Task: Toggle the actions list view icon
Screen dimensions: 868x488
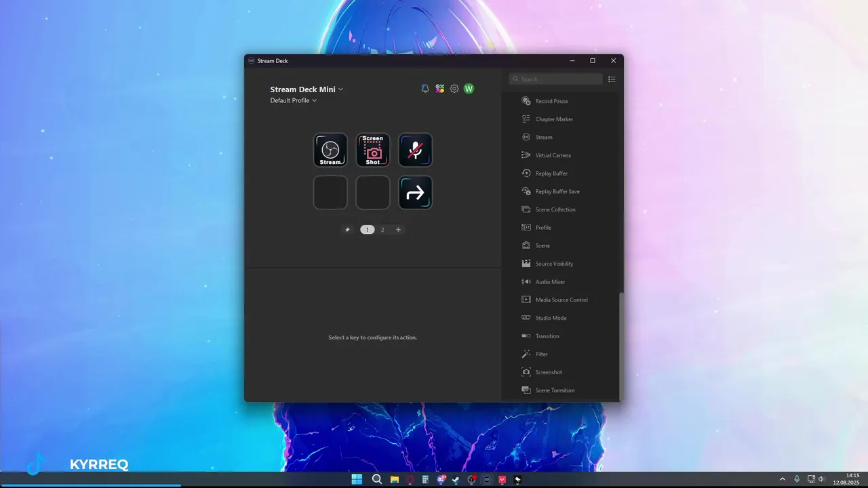Action: pyautogui.click(x=612, y=79)
